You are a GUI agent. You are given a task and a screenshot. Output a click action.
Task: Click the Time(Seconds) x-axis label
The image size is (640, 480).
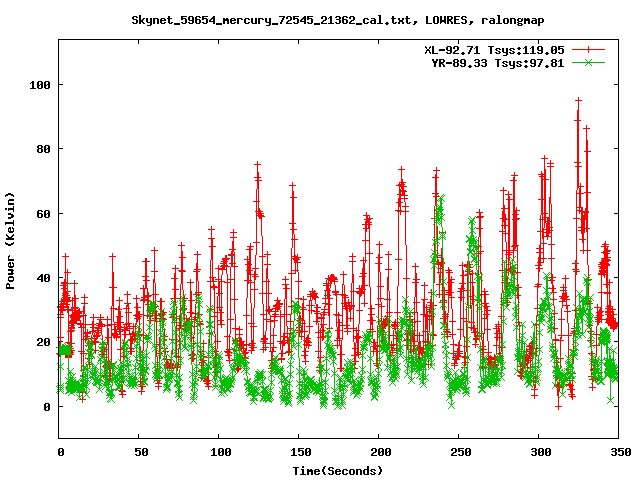click(x=338, y=471)
